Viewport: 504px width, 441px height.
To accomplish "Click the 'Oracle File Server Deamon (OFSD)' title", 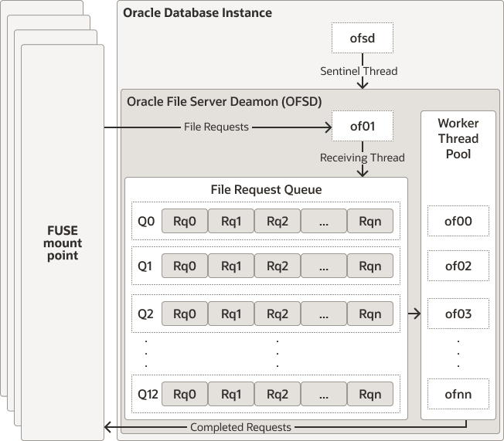I will pos(224,101).
